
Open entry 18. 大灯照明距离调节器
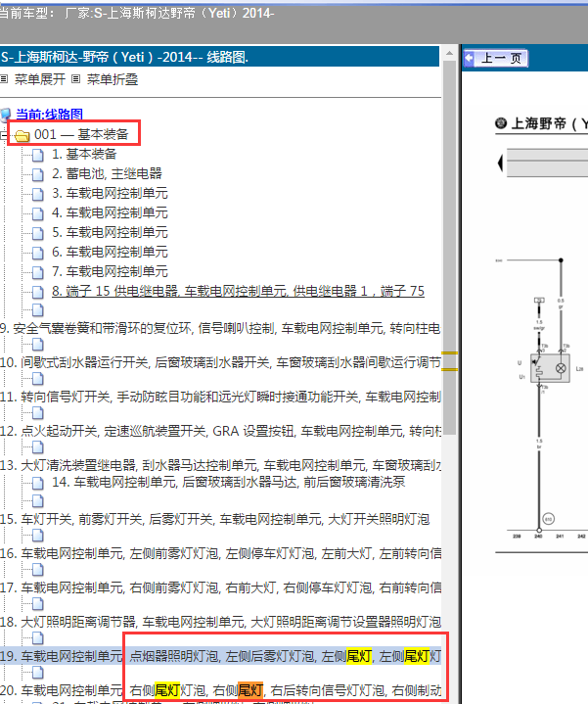pyautogui.click(x=220, y=622)
